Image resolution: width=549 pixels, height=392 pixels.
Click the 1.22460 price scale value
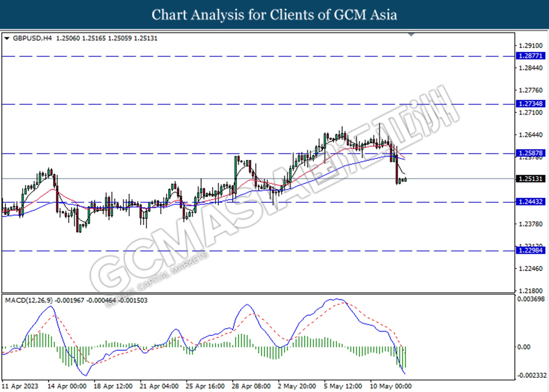point(531,268)
